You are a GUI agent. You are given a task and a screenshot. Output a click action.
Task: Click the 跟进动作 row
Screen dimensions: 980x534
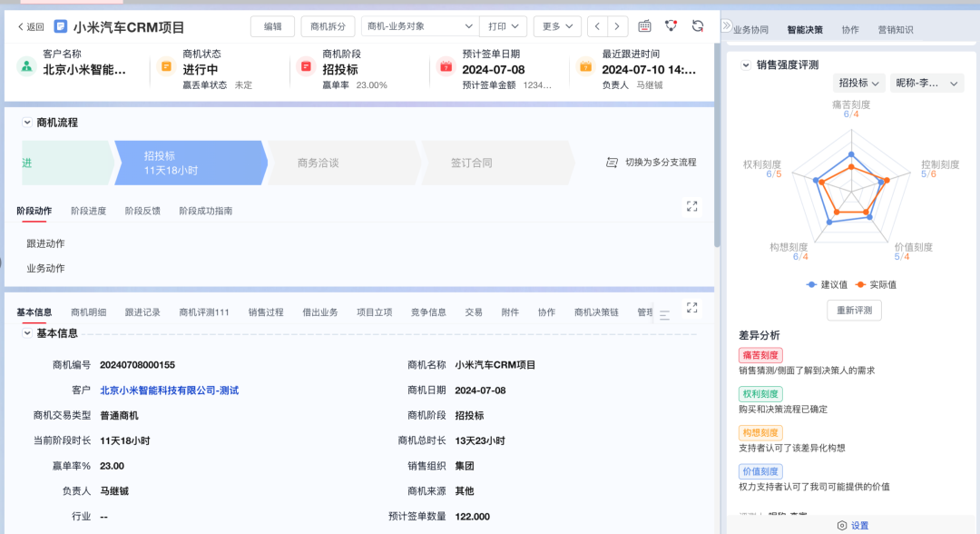(x=45, y=244)
